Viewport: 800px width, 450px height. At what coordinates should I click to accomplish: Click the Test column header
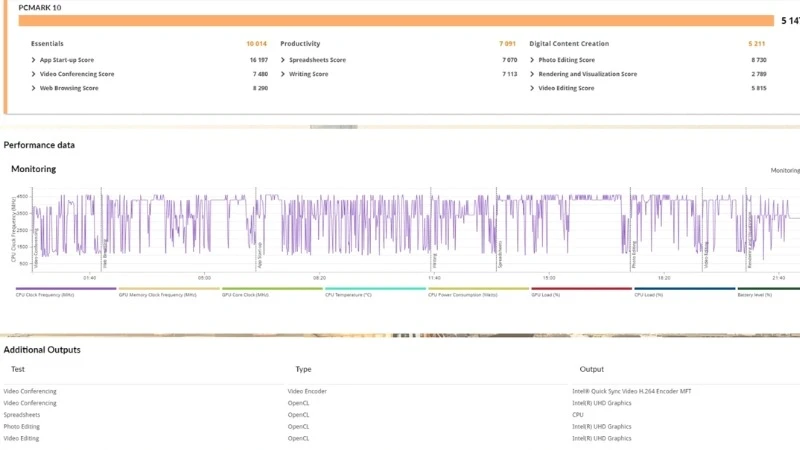coord(18,369)
